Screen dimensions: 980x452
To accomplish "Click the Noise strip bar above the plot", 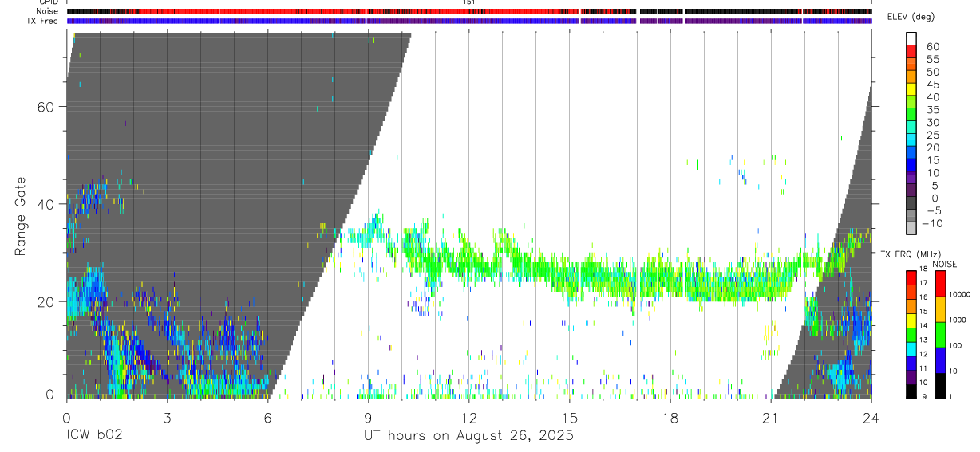I will point(468,11).
